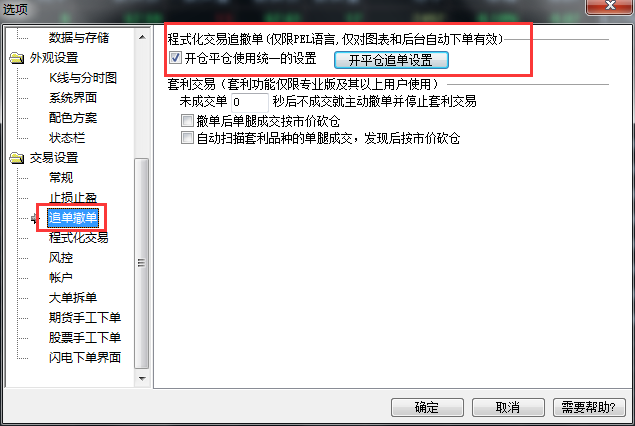Select 程式化交易 in the settings tree

[79, 238]
